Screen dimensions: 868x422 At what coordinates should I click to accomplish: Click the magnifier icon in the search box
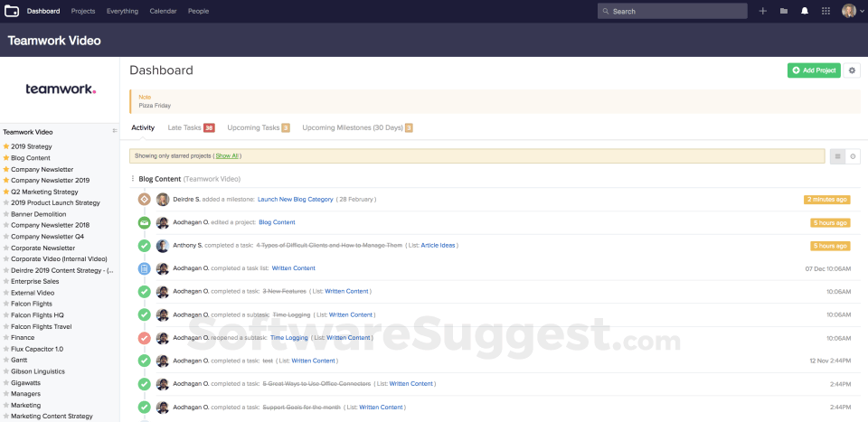click(x=606, y=11)
